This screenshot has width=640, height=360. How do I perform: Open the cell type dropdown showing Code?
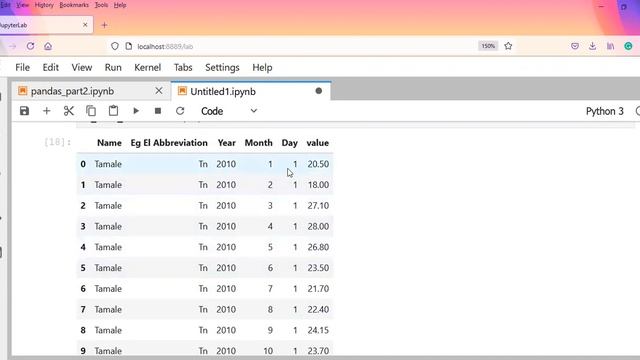tap(229, 111)
